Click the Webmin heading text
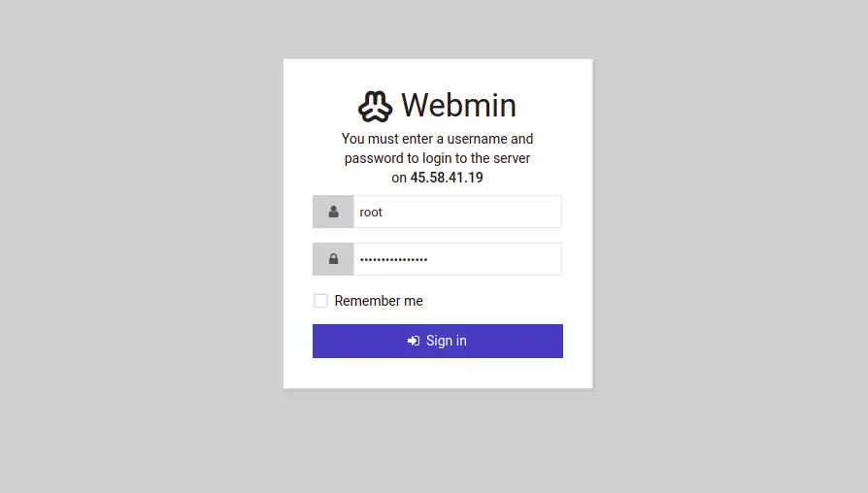Screen dimensions: 868x493 (458, 105)
